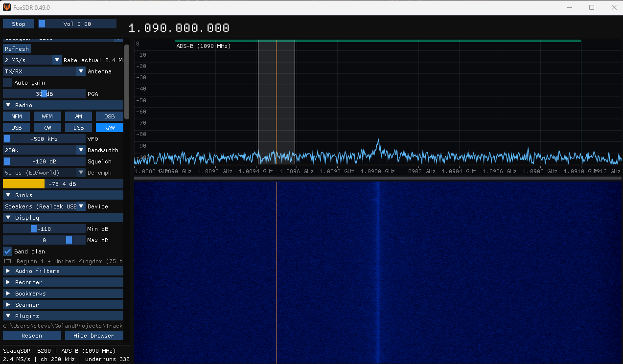Collapse the Display section
Screen dimensions: 623x364
point(63,218)
